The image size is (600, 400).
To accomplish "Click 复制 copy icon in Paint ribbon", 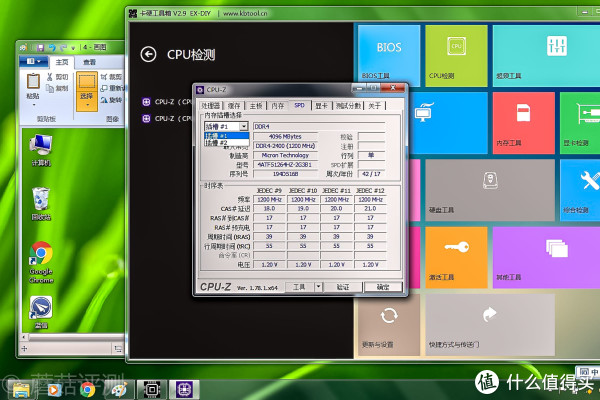I will coord(57,88).
